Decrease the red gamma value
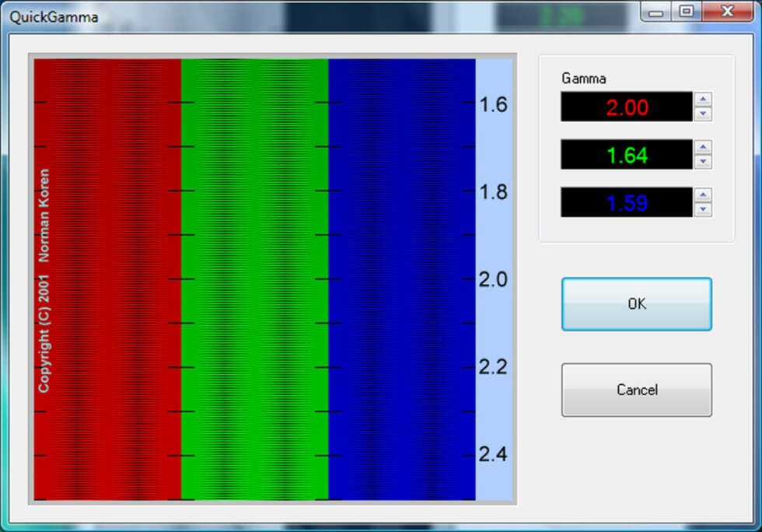The width and height of the screenshot is (762, 532). [x=703, y=114]
